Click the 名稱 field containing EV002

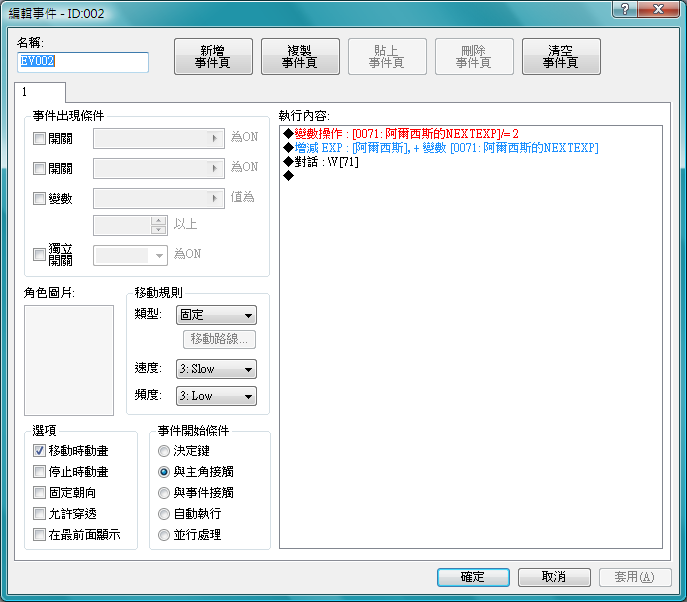(x=83, y=62)
